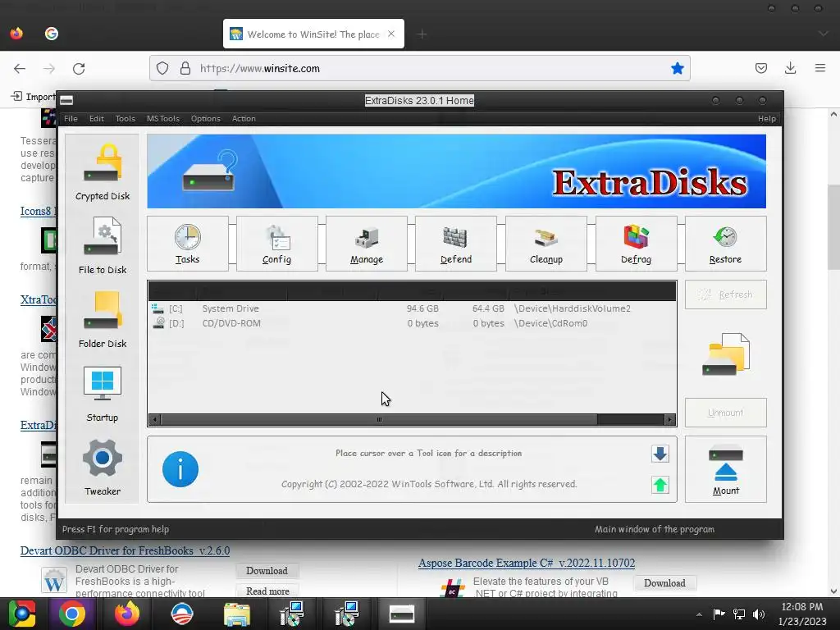This screenshot has width=840, height=630.
Task: Select the [C:] System Drive row
Action: point(412,308)
